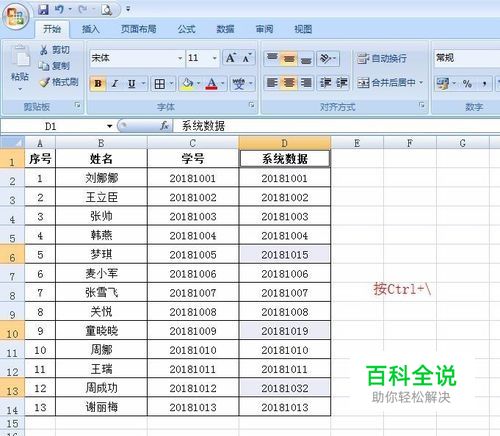Image resolution: width=500 pixels, height=436 pixels.
Task: Toggle middle vertical alignment
Action: 289,59
